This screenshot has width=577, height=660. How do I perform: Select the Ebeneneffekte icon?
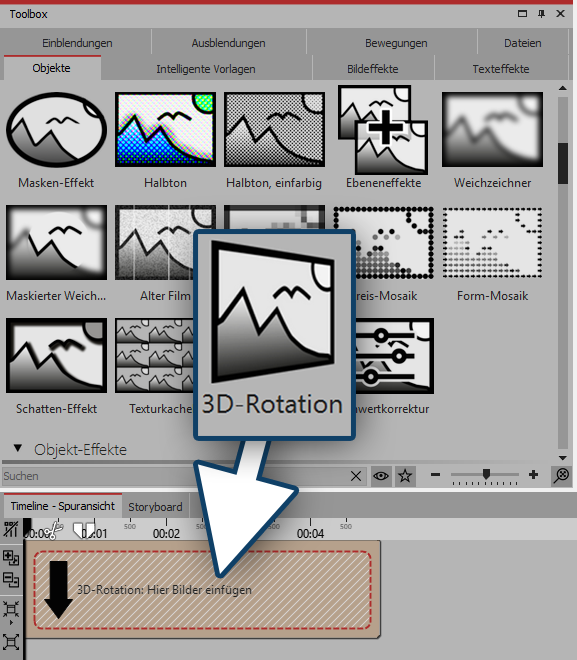click(383, 130)
